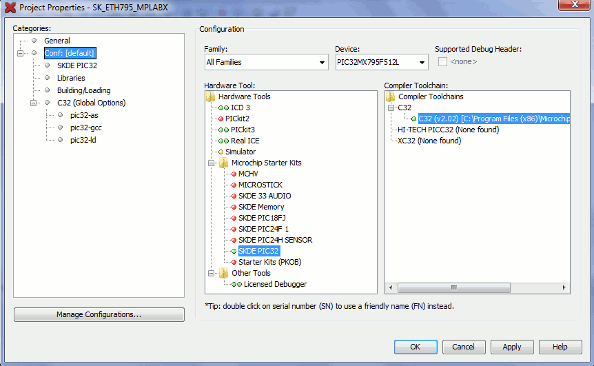Screen dimensions: 594x366
Task: Collapse the Other Tools folder
Action: 211,273
